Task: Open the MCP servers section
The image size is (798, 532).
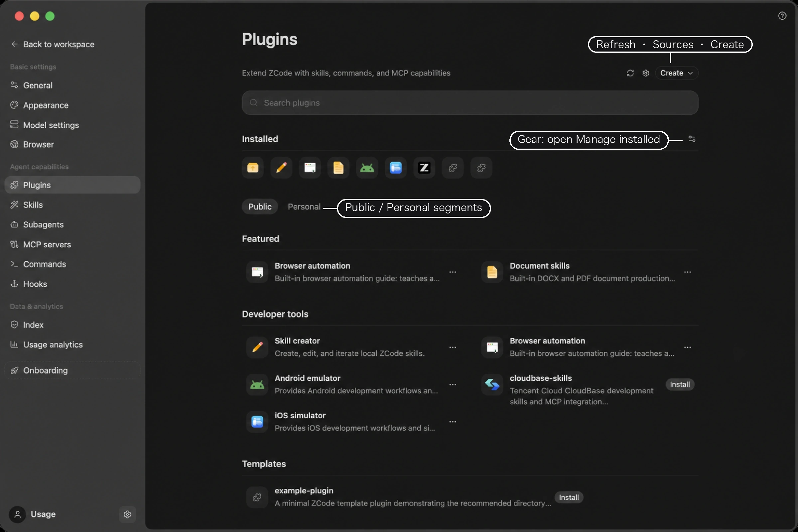Action: pos(72,244)
